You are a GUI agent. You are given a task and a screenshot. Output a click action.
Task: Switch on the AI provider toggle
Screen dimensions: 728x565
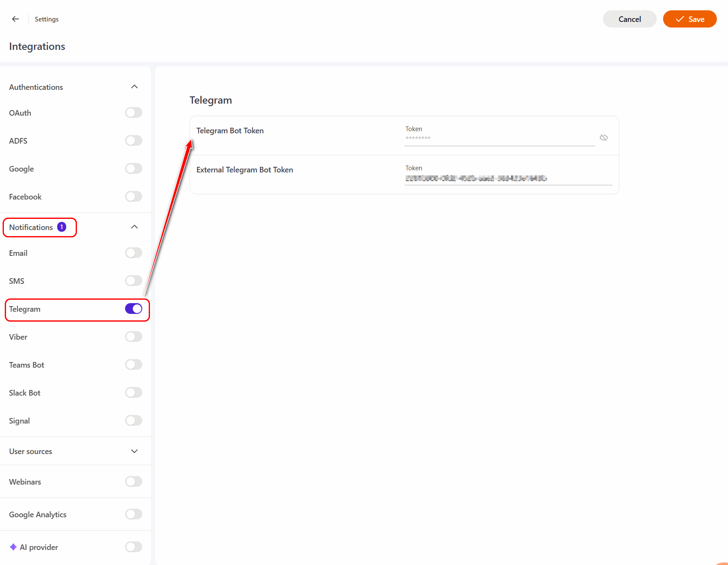pos(134,547)
